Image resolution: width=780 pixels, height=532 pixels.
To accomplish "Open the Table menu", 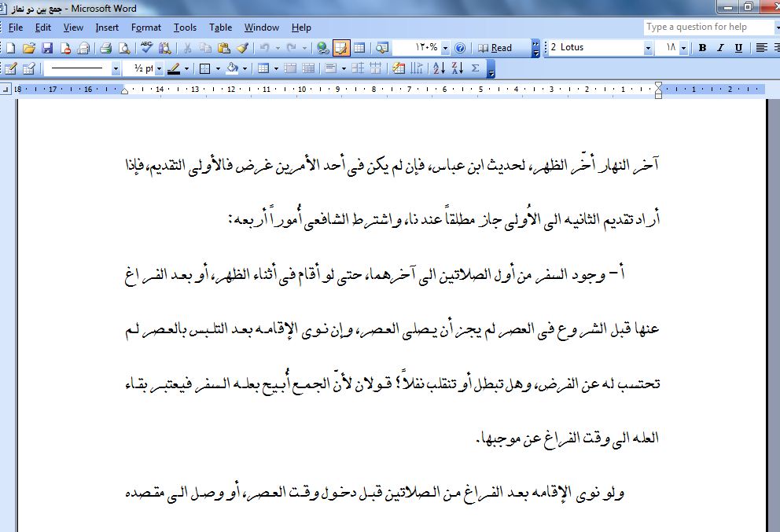I will tap(220, 28).
